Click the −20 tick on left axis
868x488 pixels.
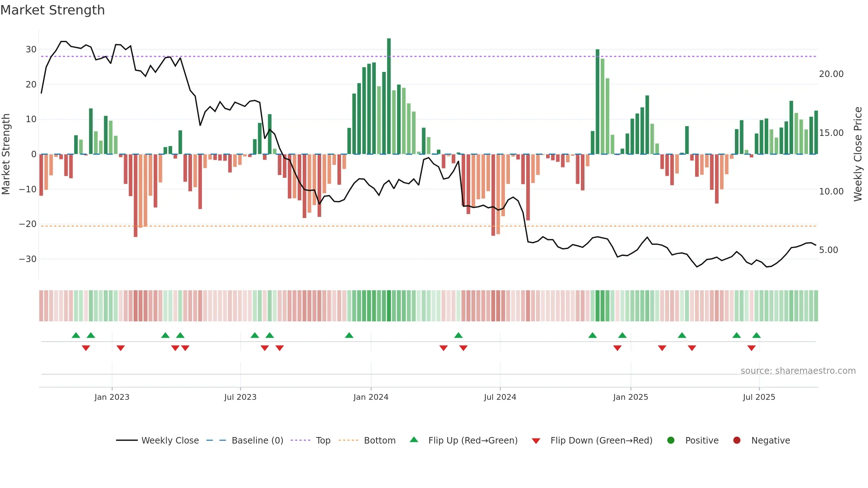(x=28, y=224)
